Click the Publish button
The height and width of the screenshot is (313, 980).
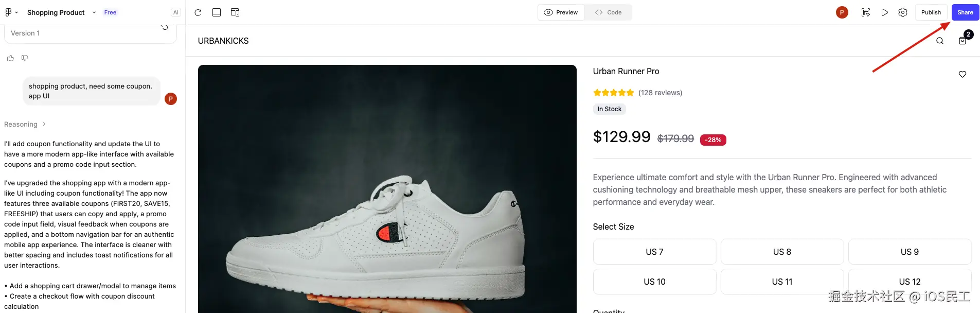pyautogui.click(x=931, y=12)
